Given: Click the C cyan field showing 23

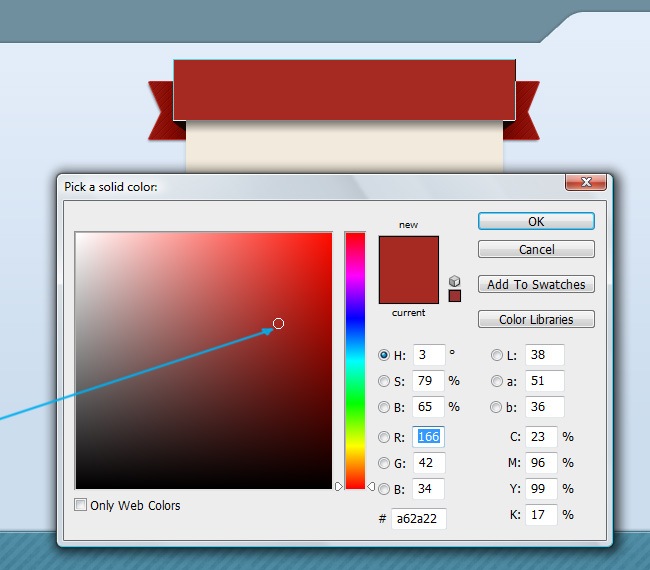Looking at the screenshot, I should 541,437.
